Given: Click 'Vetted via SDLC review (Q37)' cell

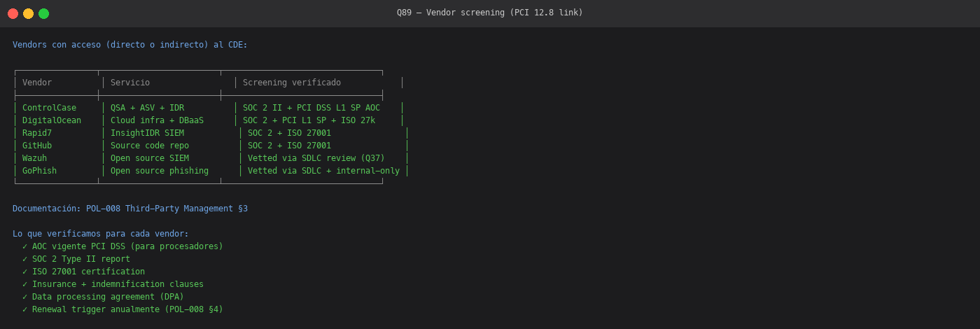Looking at the screenshot, I should click(x=316, y=158).
